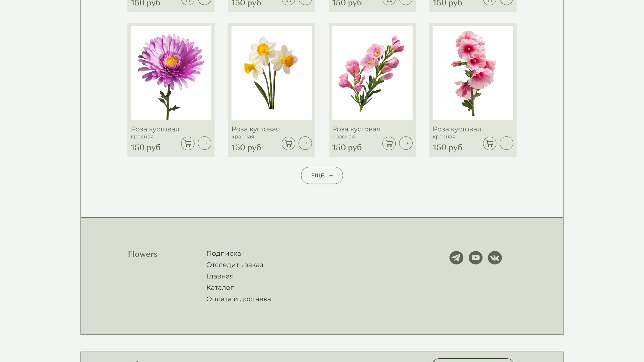The width and height of the screenshot is (644, 362).
Task: Add the daffodils to cart
Action: 288,143
